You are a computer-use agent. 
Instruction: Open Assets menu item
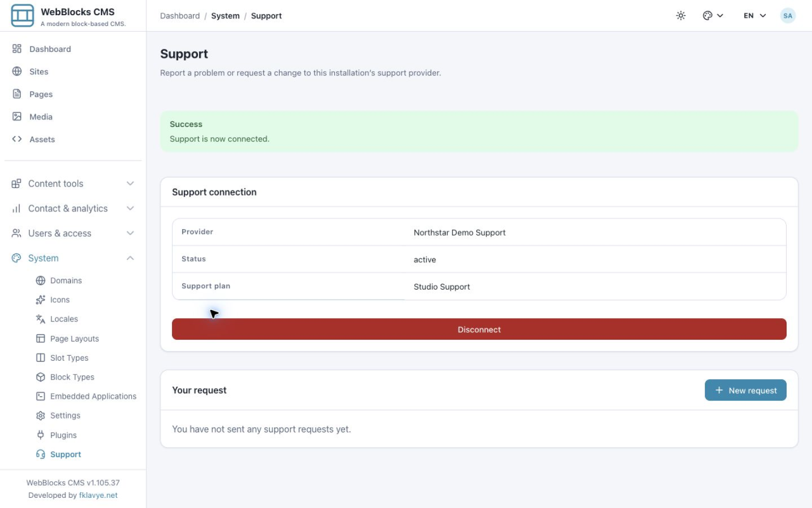tap(73, 139)
